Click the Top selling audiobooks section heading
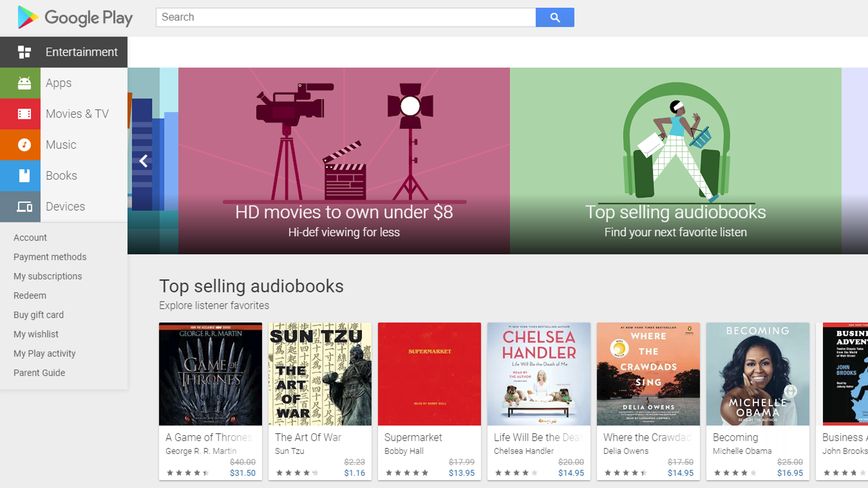The width and height of the screenshot is (868, 488). tap(251, 286)
